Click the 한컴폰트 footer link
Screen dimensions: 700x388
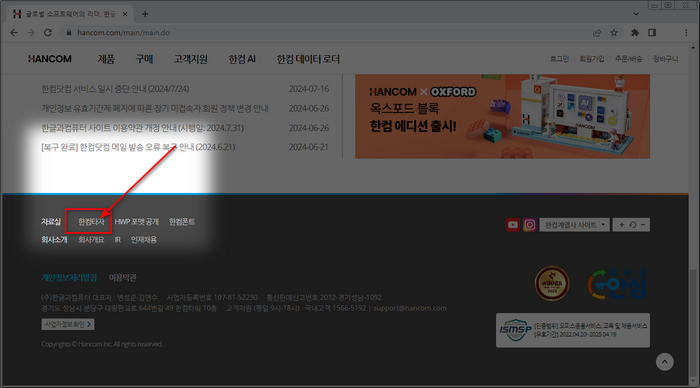click(x=182, y=222)
